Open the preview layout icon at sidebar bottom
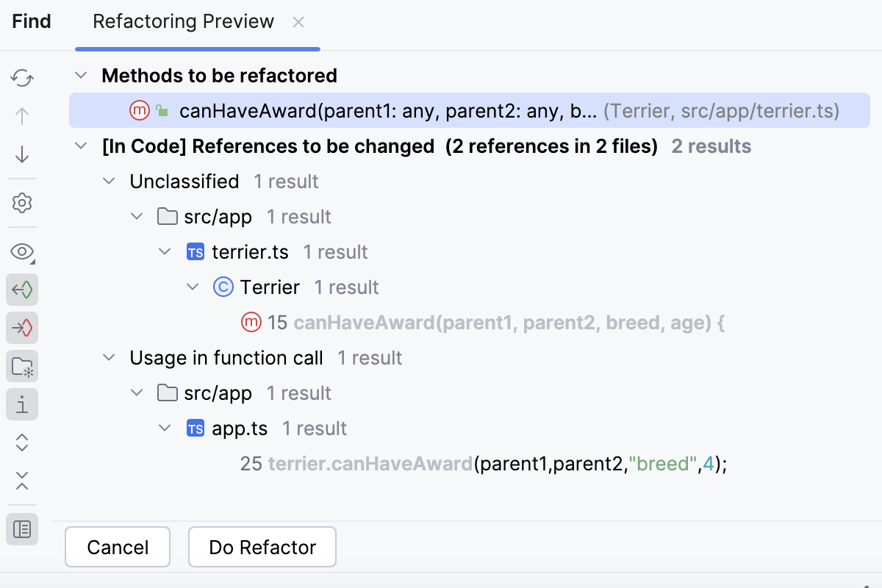The image size is (882, 588). click(x=22, y=529)
